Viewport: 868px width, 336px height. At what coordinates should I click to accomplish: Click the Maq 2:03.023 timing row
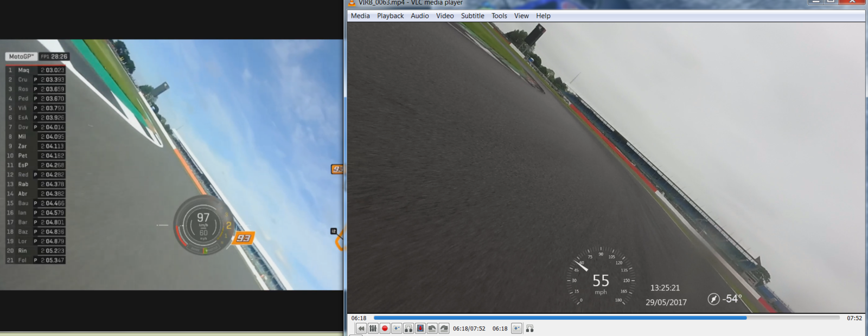click(x=36, y=70)
